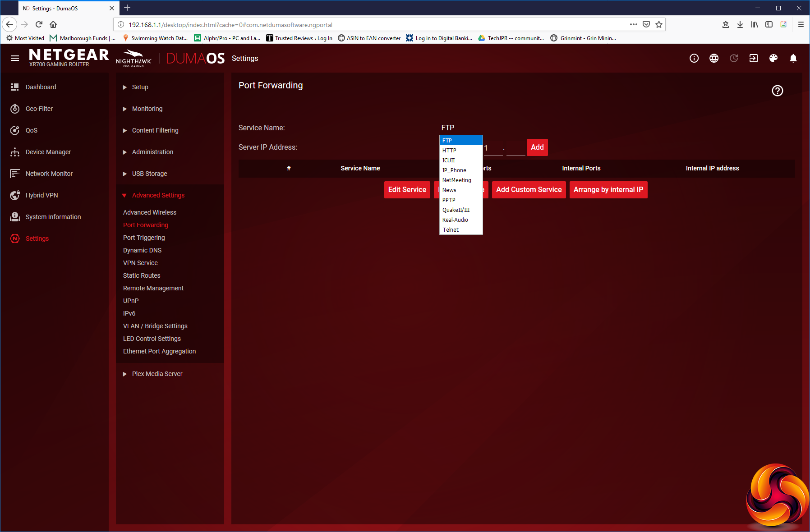This screenshot has height=532, width=810.
Task: Open the Trusted Reviews Log In bookmark
Action: [299, 38]
